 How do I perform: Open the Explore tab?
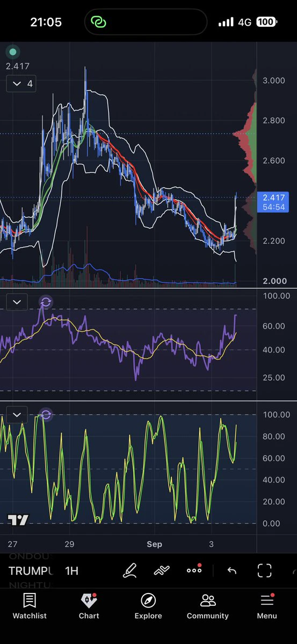(x=148, y=606)
